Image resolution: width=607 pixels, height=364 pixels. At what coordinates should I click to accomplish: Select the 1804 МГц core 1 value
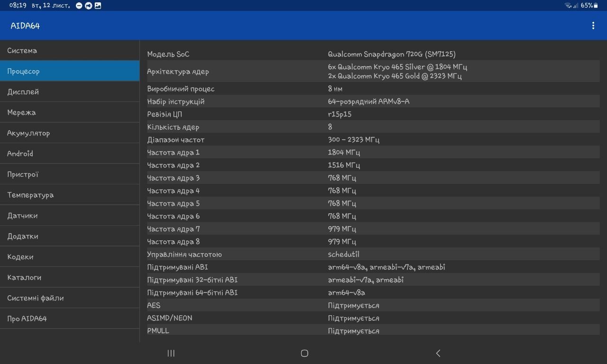pyautogui.click(x=344, y=152)
